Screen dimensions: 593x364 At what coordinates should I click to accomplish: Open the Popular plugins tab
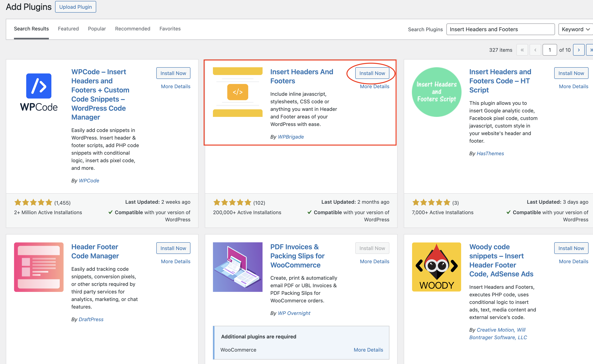[97, 29]
